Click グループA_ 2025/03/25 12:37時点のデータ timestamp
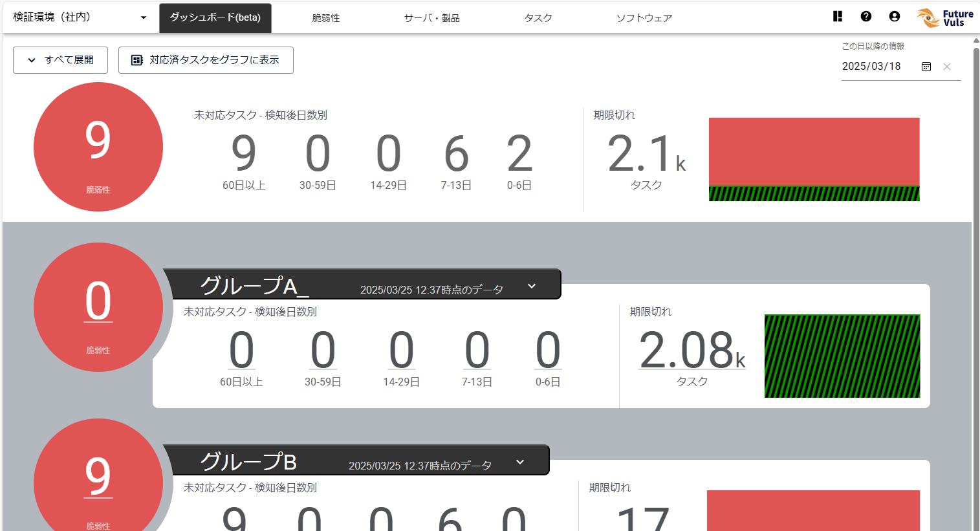 point(431,290)
